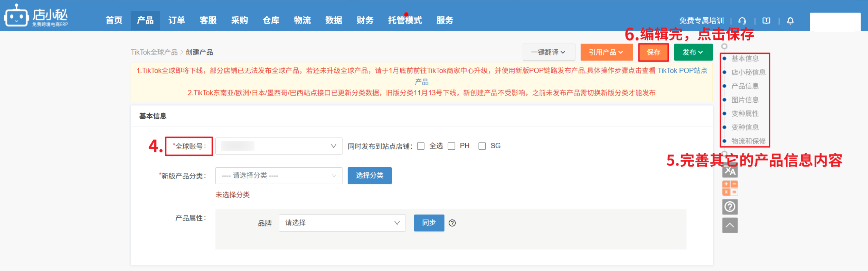Open the 品牌 请选择 dropdown
Image resolution: width=868 pixels, height=271 pixels.
342,223
